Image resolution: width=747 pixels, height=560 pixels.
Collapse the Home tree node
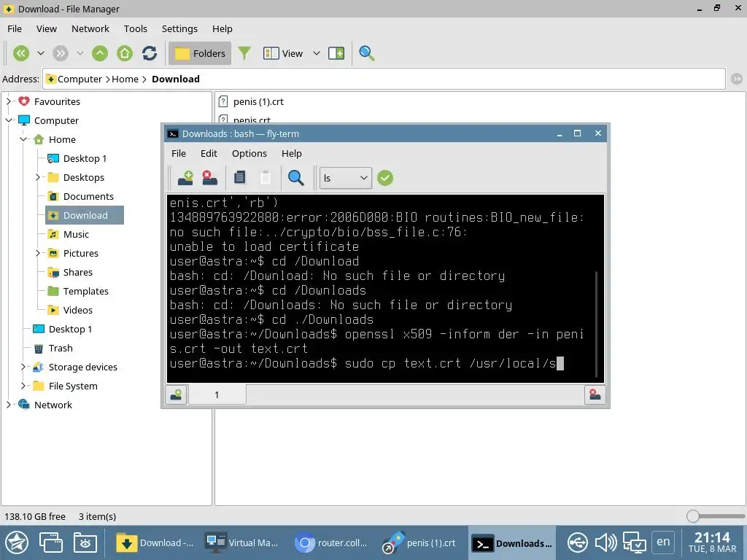[23, 139]
